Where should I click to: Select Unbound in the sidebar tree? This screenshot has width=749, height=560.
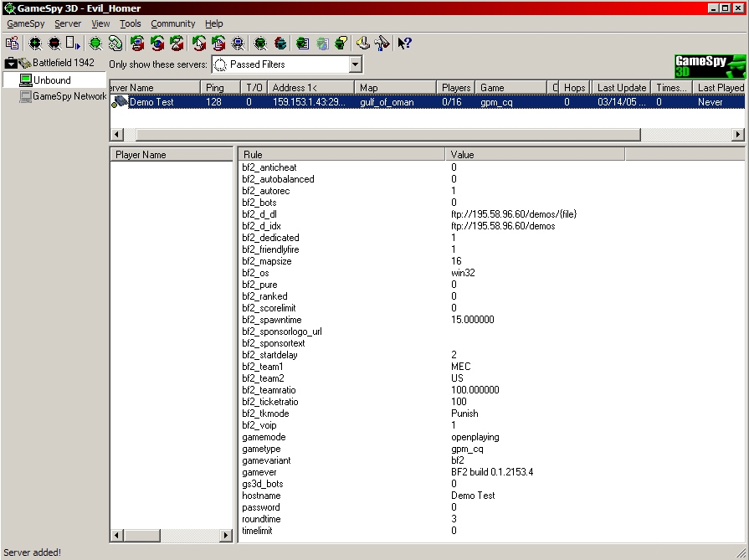click(52, 80)
